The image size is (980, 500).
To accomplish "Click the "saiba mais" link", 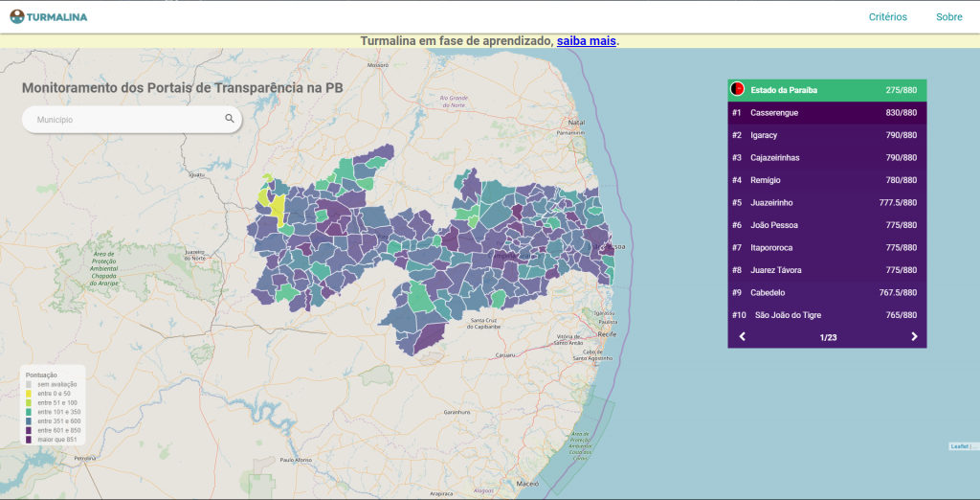I will 586,41.
